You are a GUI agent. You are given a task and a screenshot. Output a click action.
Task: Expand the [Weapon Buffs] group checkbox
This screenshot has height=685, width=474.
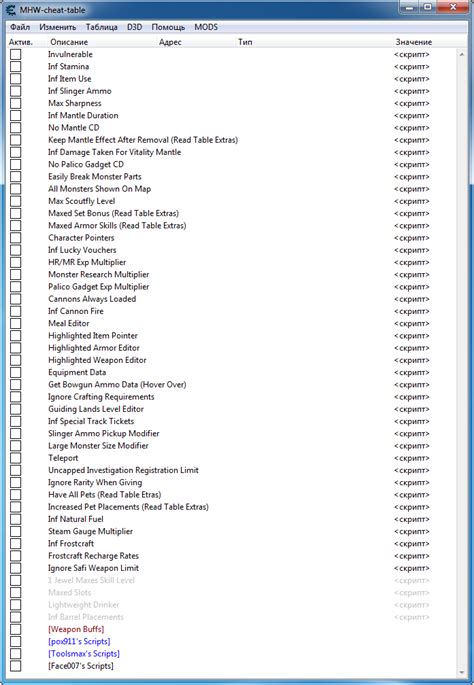[x=16, y=629]
